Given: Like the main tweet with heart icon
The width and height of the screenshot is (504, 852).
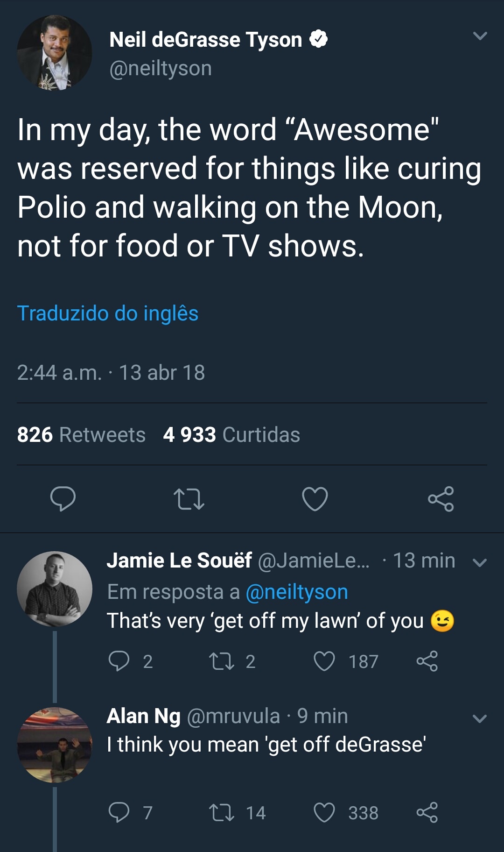Looking at the screenshot, I should click(315, 498).
